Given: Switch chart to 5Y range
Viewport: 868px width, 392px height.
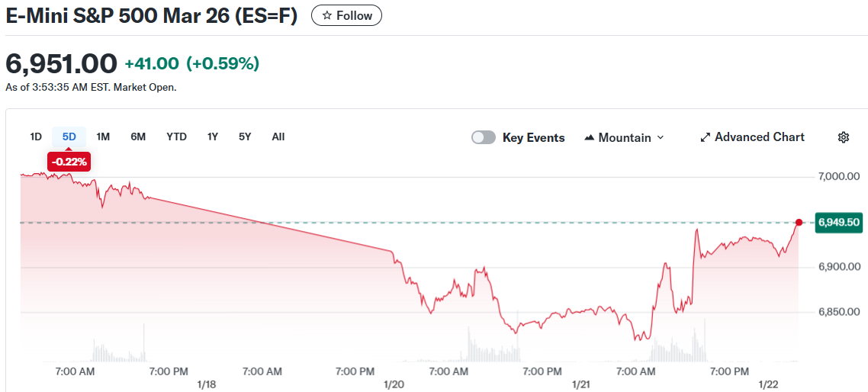Looking at the screenshot, I should (245, 137).
